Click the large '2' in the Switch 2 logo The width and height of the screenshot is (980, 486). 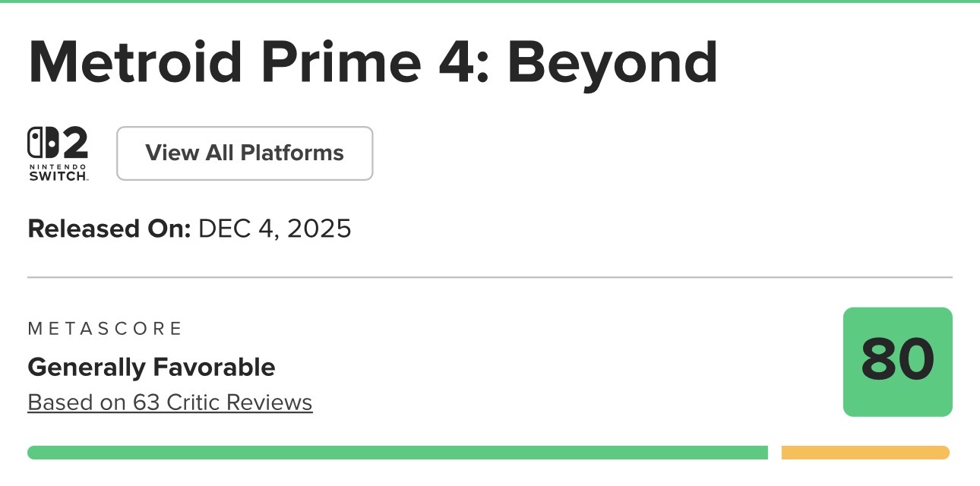click(73, 143)
